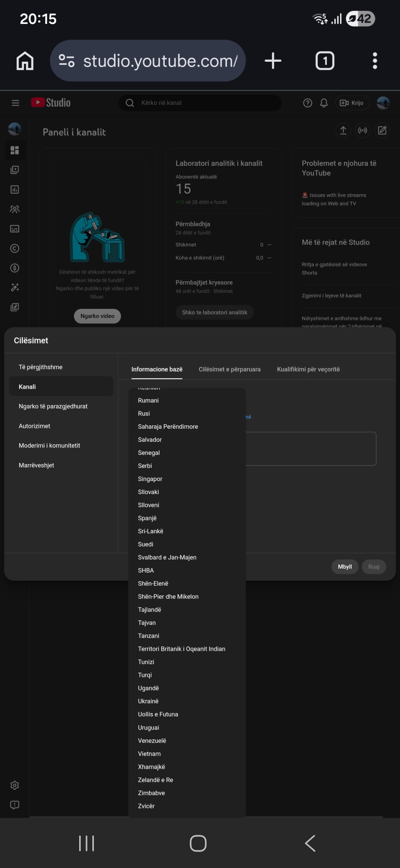
Task: Open Settings gear in left sidebar
Action: [x=15, y=785]
